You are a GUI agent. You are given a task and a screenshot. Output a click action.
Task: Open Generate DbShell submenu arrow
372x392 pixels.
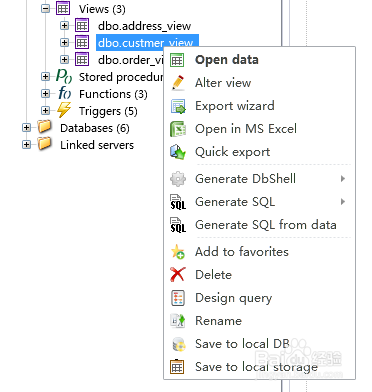pos(343,179)
